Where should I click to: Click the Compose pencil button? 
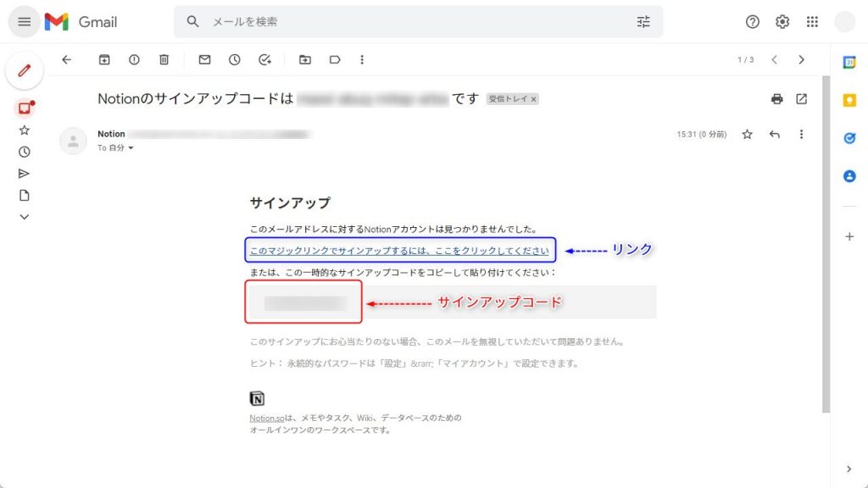[x=25, y=71]
